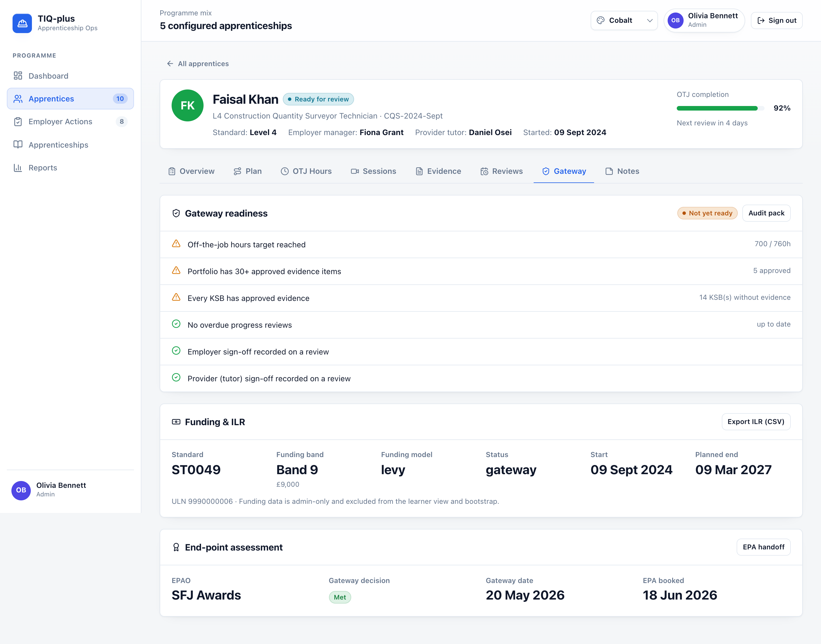Switch to the Overview tab
The width and height of the screenshot is (821, 644).
(191, 171)
